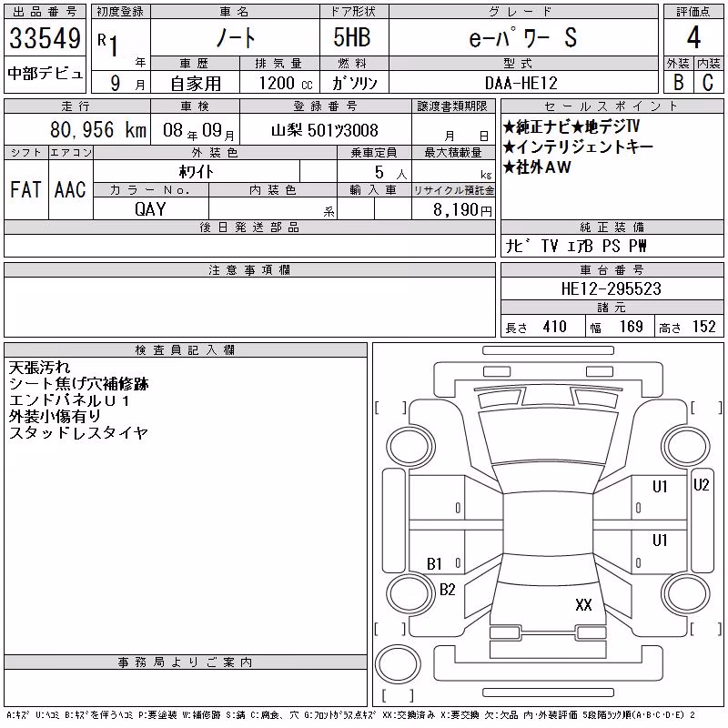
Task: Click the exterior grade B cell
Action: point(679,83)
